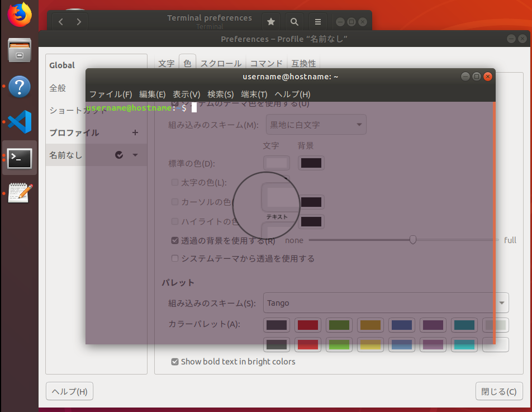Click the 閉じる(C) button
This screenshot has width=532, height=412.
pyautogui.click(x=499, y=391)
